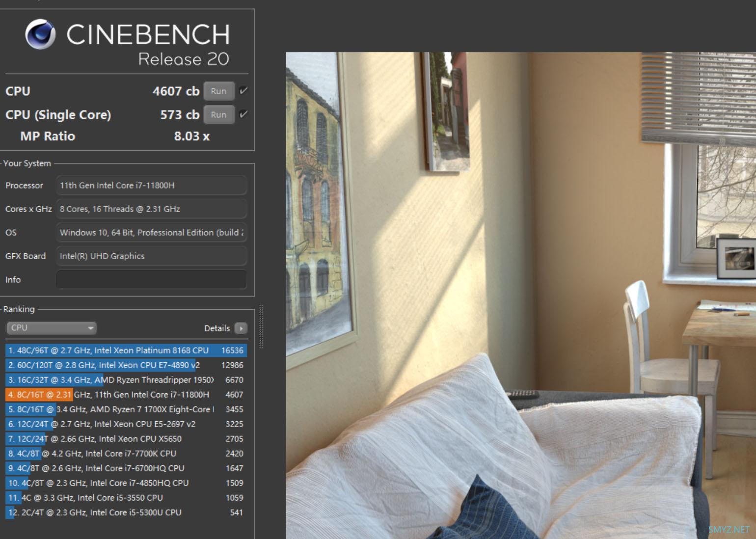Image resolution: width=756 pixels, height=539 pixels.
Task: Click the Cinebench logo icon
Action: coord(40,34)
